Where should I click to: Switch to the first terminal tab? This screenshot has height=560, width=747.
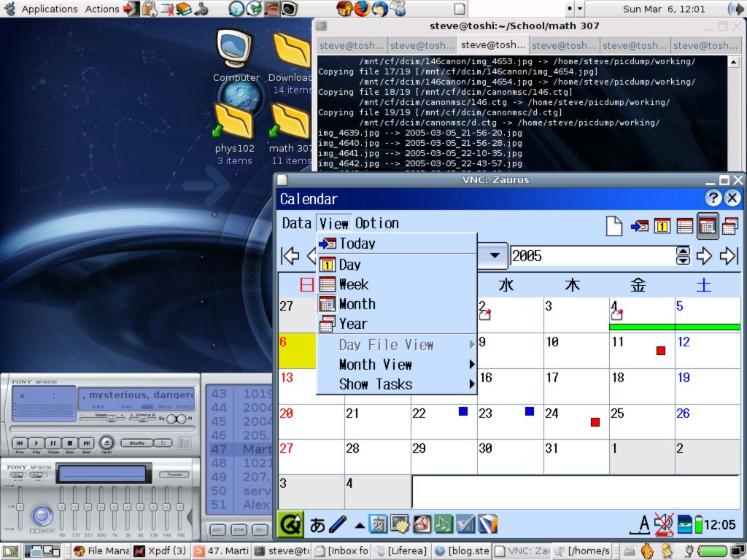[352, 45]
